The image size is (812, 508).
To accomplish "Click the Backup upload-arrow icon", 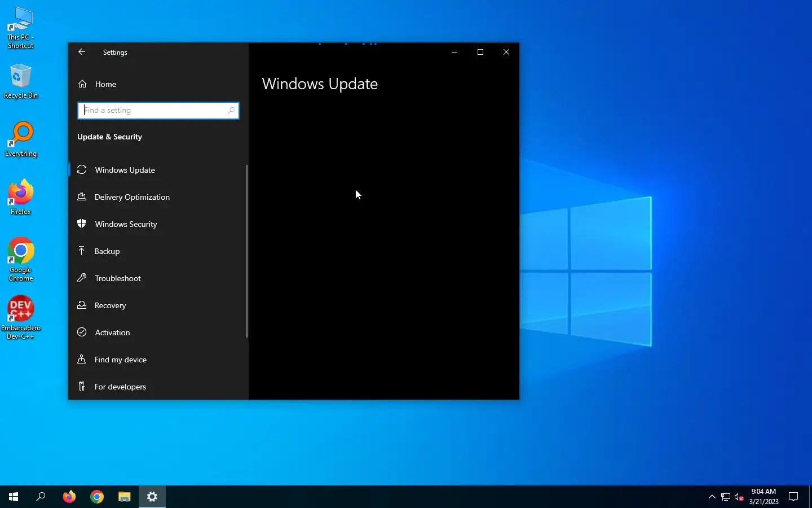I will pos(82,251).
